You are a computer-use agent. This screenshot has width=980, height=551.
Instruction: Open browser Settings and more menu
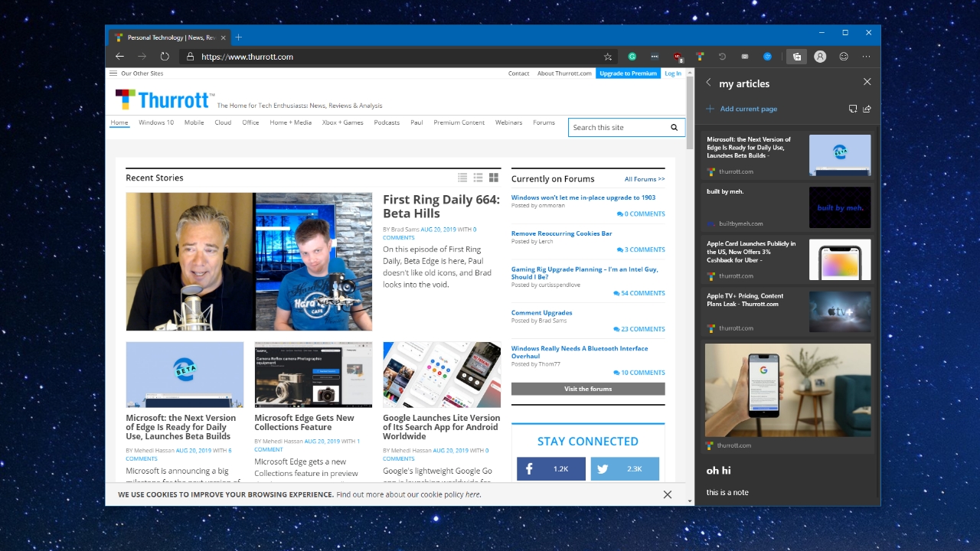point(867,57)
